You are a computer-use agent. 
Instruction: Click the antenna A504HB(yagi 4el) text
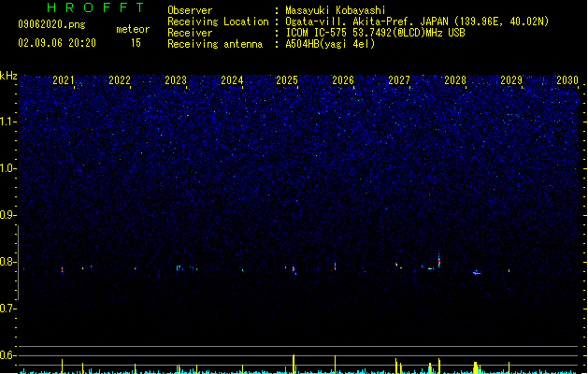coord(330,44)
